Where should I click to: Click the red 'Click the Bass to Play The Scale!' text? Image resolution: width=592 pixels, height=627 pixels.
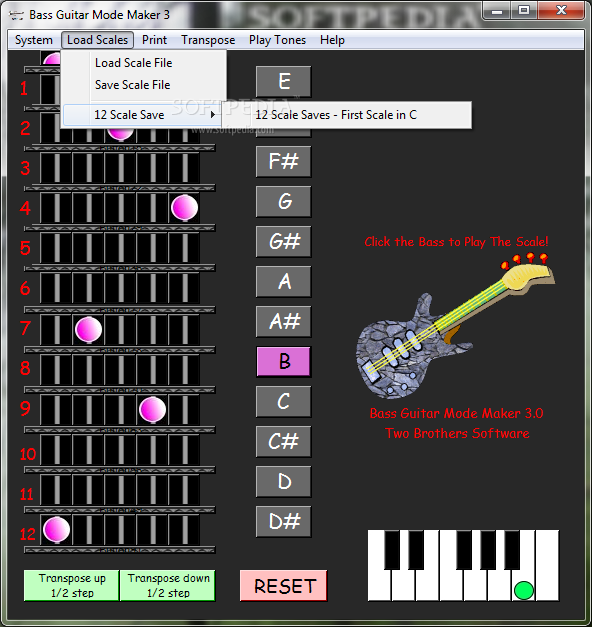(456, 242)
